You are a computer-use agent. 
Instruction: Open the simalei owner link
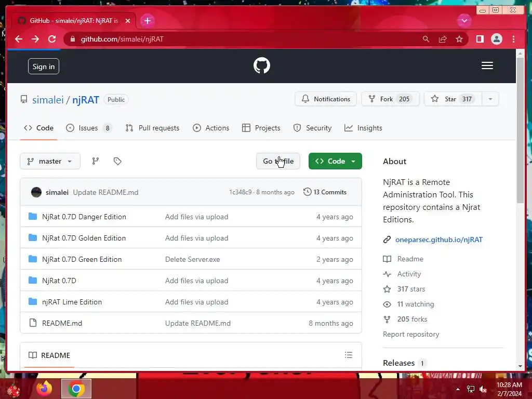48,100
